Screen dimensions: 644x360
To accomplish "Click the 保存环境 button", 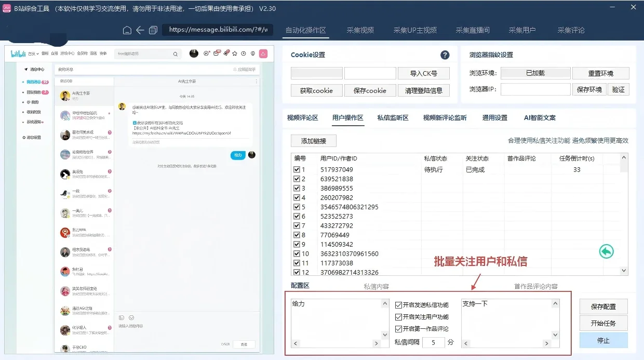I will (x=589, y=89).
